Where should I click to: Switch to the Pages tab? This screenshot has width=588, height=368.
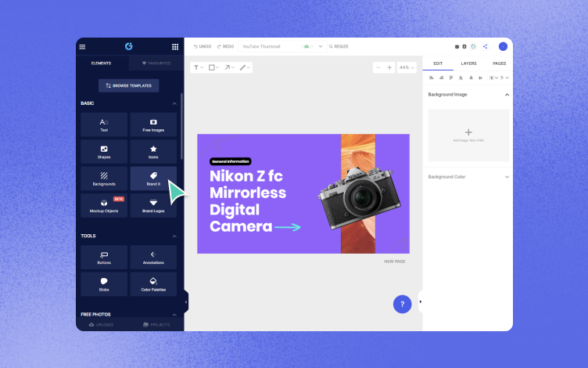tap(499, 63)
